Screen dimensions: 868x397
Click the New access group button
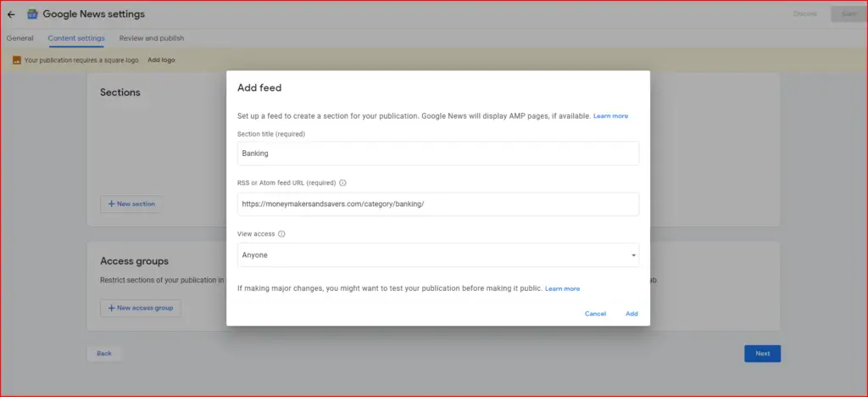click(x=141, y=308)
